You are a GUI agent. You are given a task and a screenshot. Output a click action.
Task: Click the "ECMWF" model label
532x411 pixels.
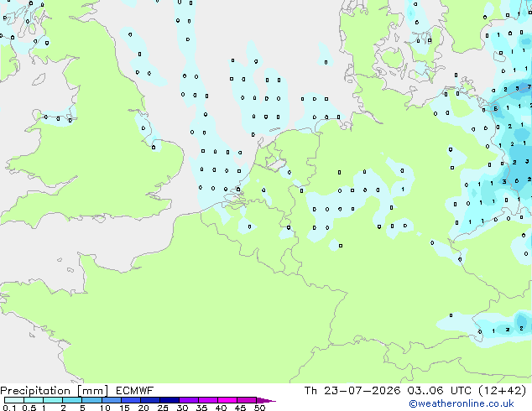click(135, 391)
